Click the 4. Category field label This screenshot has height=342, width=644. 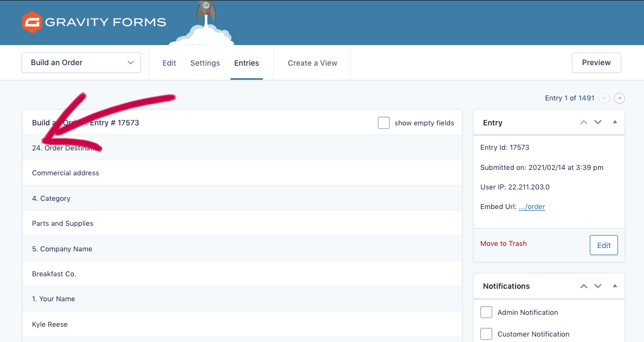click(51, 199)
